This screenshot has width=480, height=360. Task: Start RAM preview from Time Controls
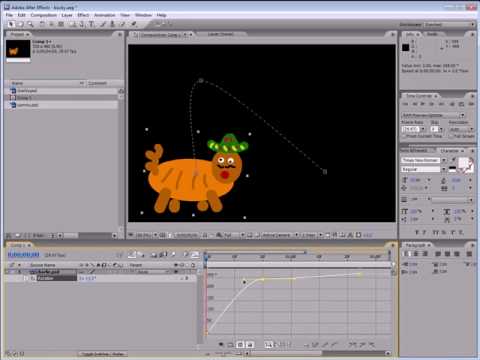click(x=471, y=104)
